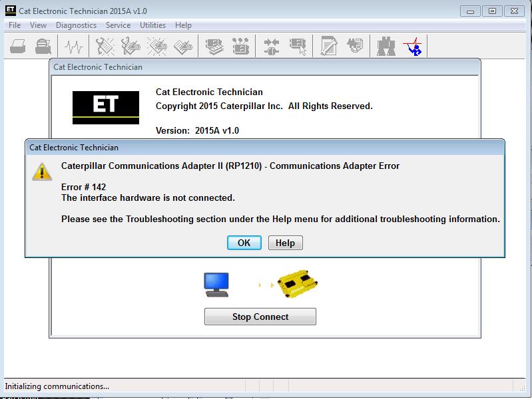Click the error dialog title bar
Screen dimensions: 532x399
(264, 148)
